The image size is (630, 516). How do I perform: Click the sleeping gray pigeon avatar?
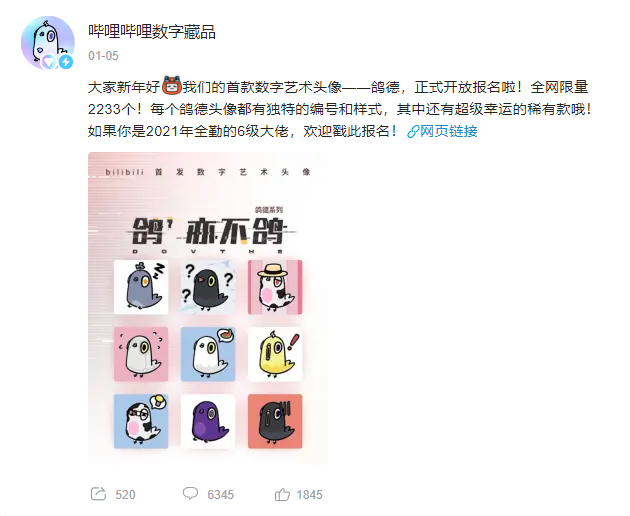point(141,287)
